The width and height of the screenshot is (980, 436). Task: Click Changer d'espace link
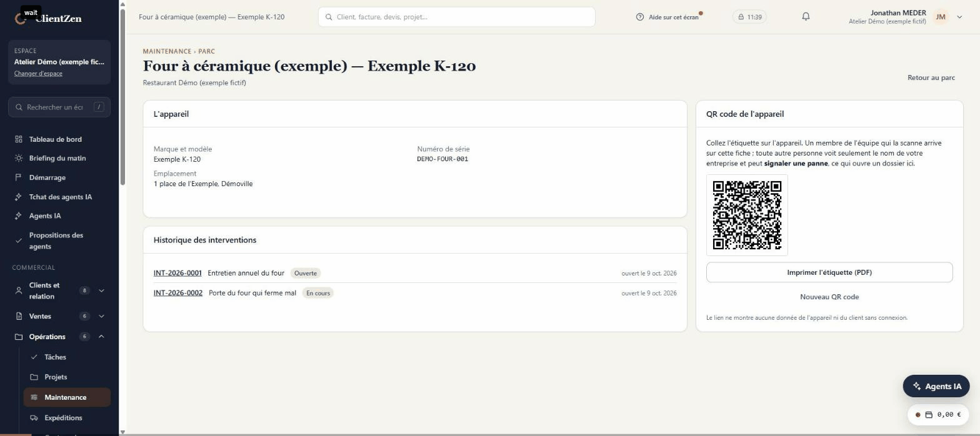38,74
